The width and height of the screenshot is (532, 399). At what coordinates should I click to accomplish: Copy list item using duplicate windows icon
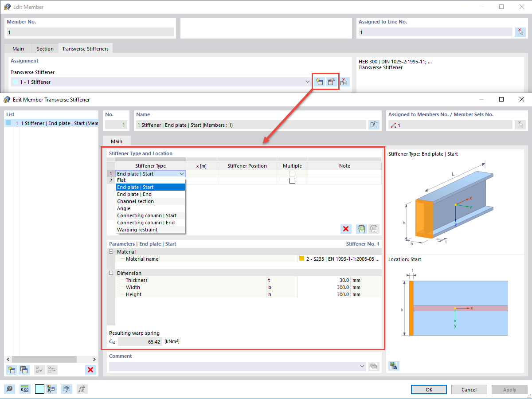tap(24, 370)
